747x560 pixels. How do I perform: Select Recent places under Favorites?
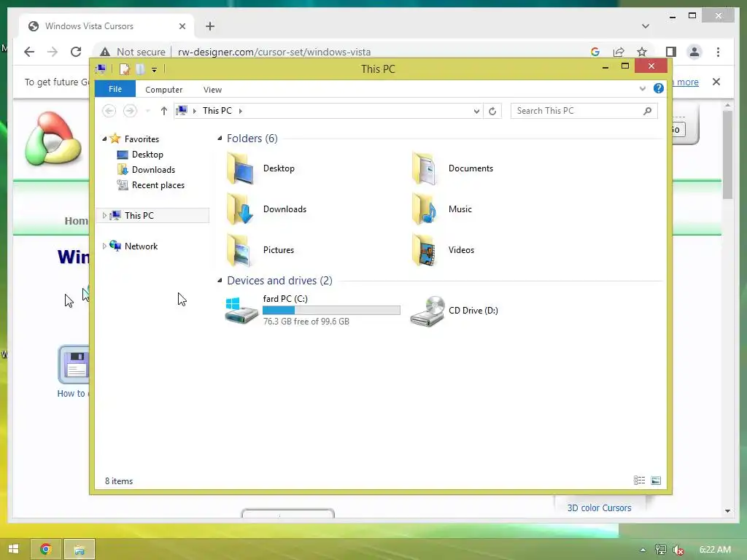pyautogui.click(x=158, y=185)
